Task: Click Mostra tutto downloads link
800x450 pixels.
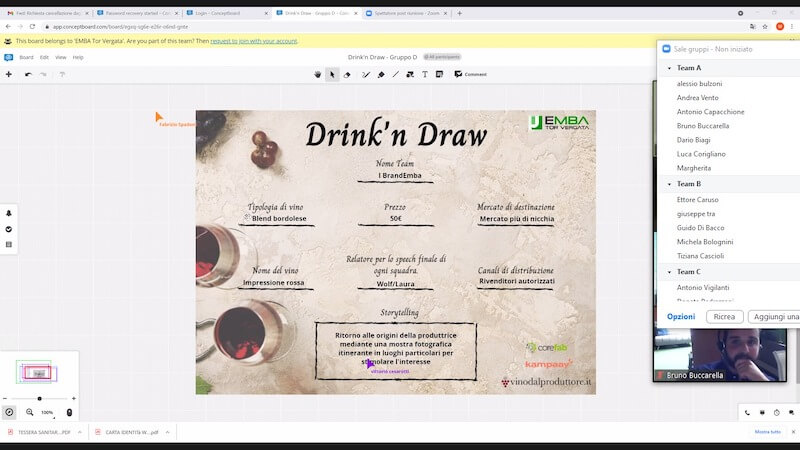Action: (767, 432)
